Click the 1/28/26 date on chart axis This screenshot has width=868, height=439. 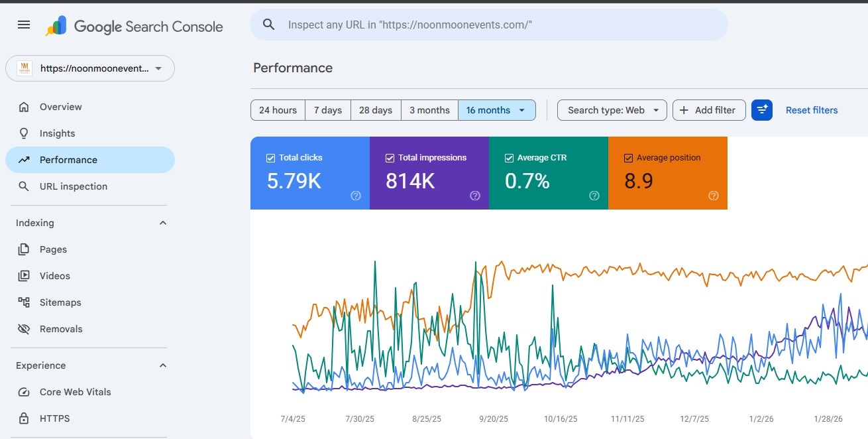828,419
